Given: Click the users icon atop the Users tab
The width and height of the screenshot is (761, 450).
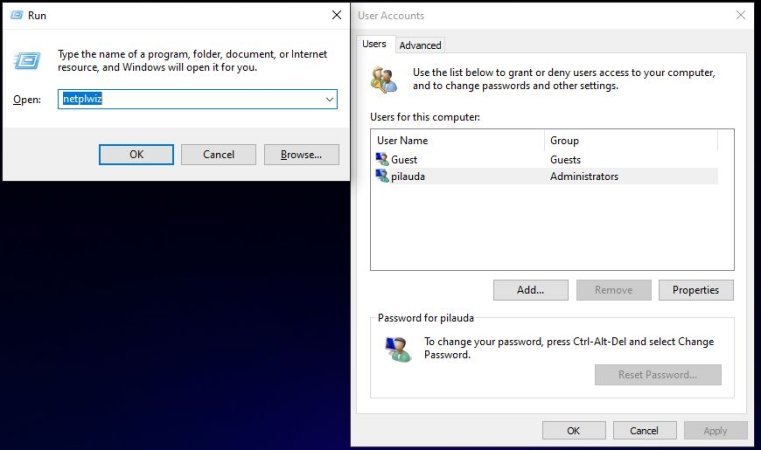Looking at the screenshot, I should click(x=383, y=79).
